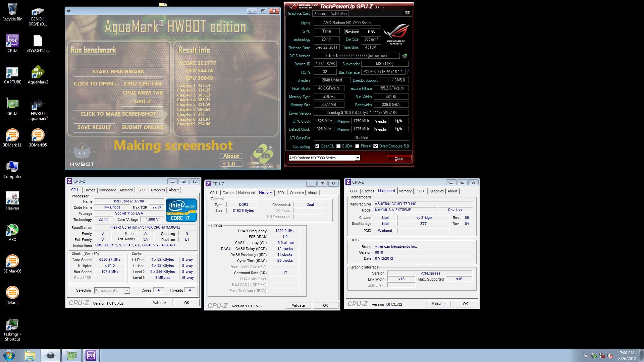
Task: Click the GPU-Z screenshot camera icon
Action: (x=407, y=13)
